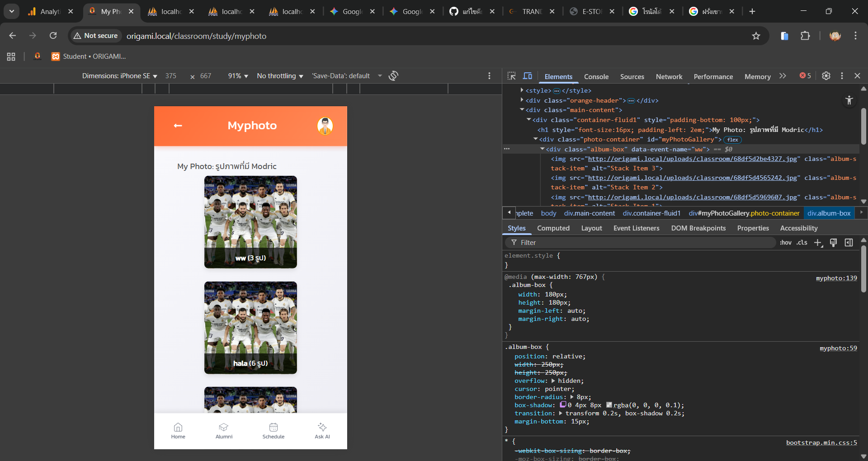Open the Chrome extensions puzzle icon
The width and height of the screenshot is (868, 461).
pyautogui.click(x=805, y=36)
